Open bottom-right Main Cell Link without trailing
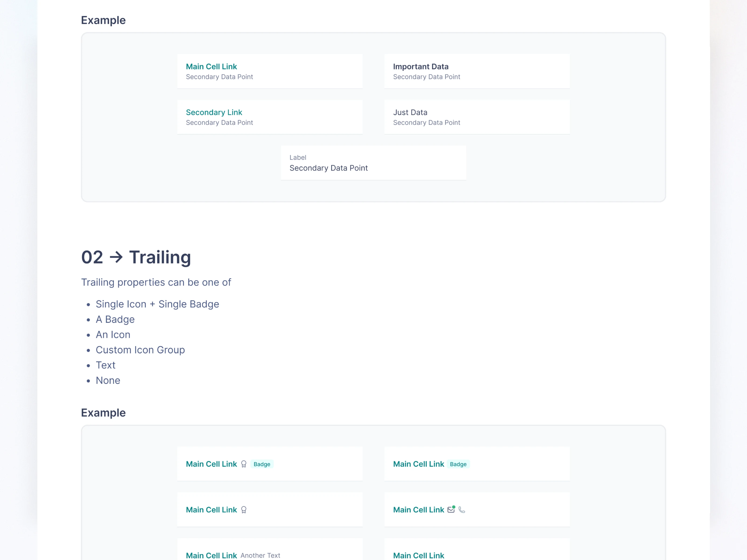The height and width of the screenshot is (560, 747). 418,555
